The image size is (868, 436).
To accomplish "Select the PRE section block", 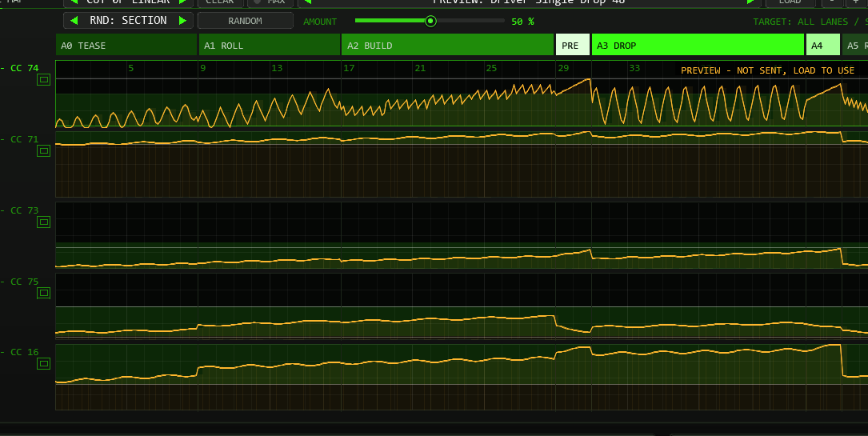I will [x=572, y=46].
